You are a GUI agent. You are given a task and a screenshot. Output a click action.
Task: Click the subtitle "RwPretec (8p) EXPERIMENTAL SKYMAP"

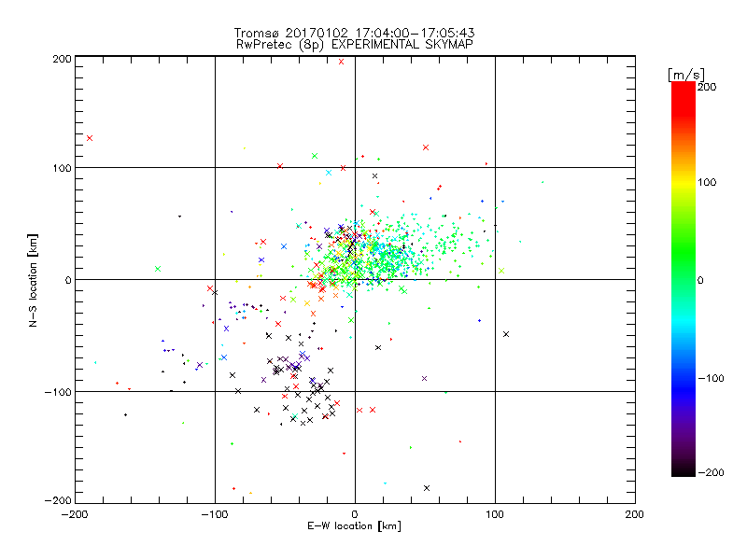tap(355, 45)
